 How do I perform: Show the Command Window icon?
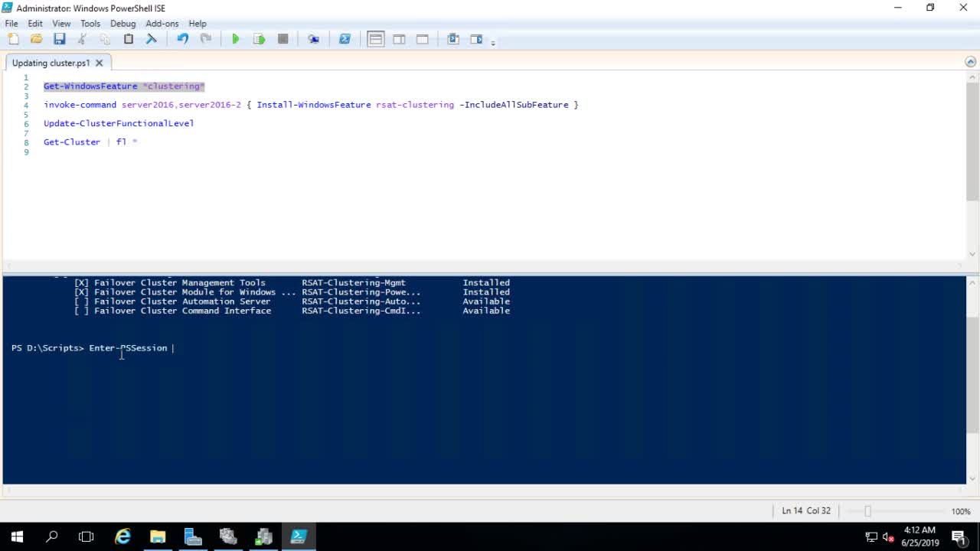pos(453,39)
